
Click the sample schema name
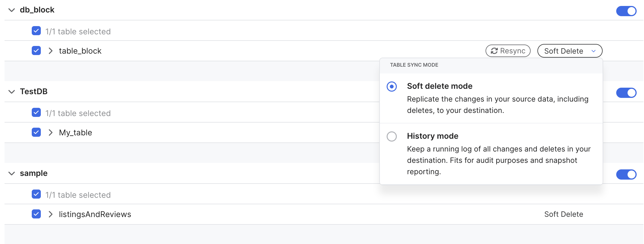pyautogui.click(x=34, y=173)
